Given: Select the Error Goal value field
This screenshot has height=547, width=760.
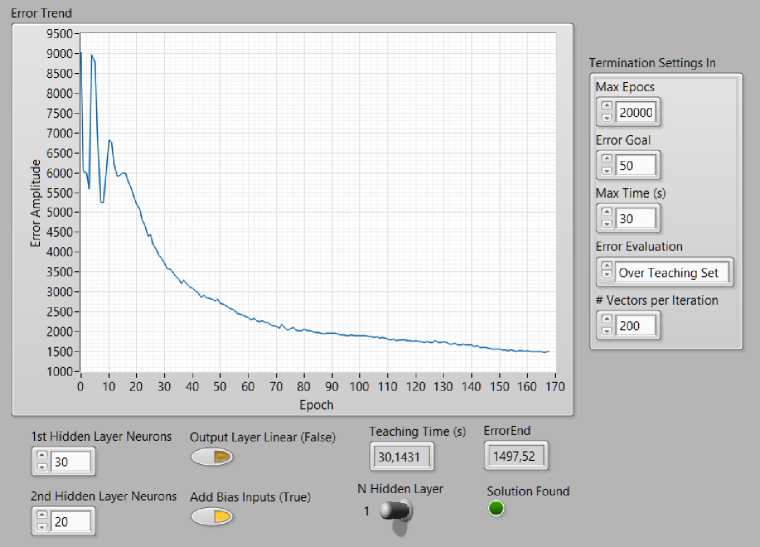Looking at the screenshot, I should [636, 165].
